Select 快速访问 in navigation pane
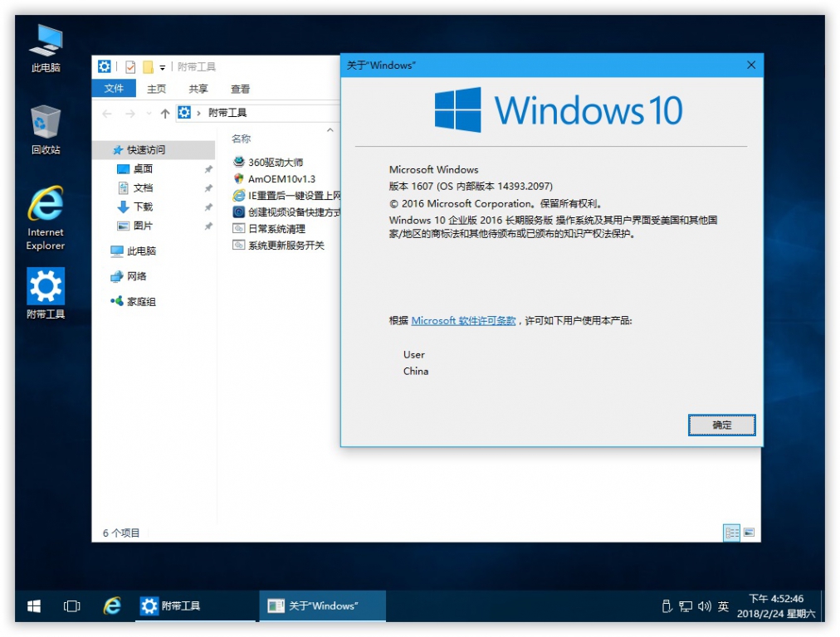 coord(154,150)
